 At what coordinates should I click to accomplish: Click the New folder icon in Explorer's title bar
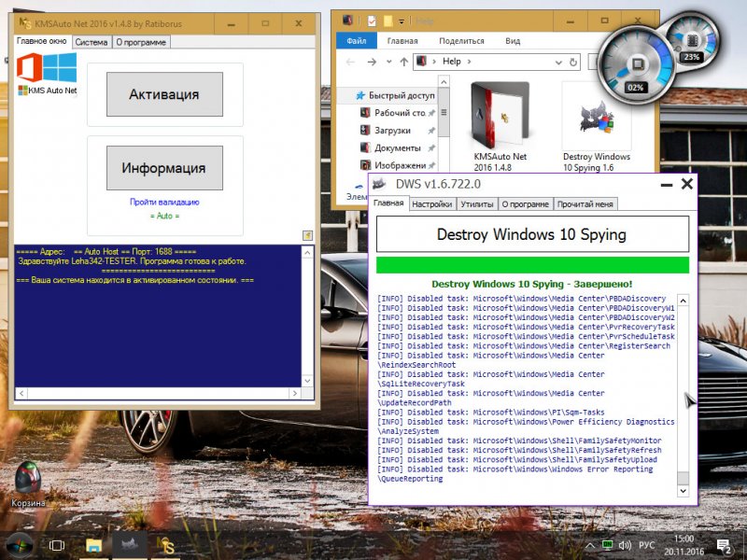click(388, 21)
